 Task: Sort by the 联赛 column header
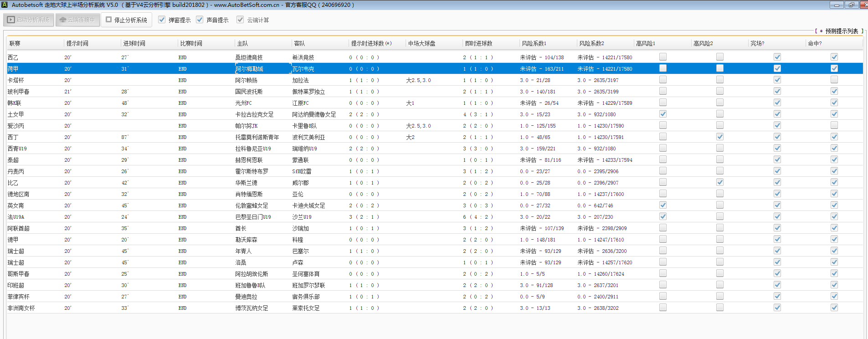pyautogui.click(x=15, y=43)
